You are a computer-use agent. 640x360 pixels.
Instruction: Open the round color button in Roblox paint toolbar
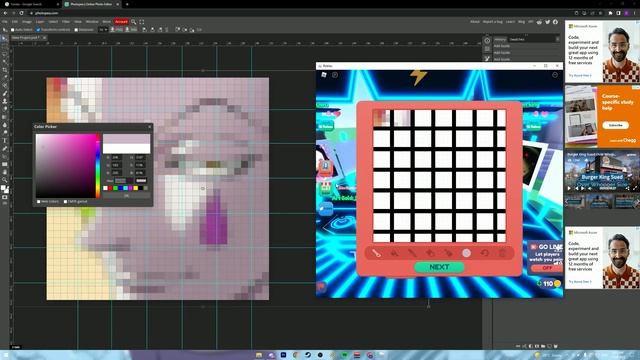[x=466, y=253]
